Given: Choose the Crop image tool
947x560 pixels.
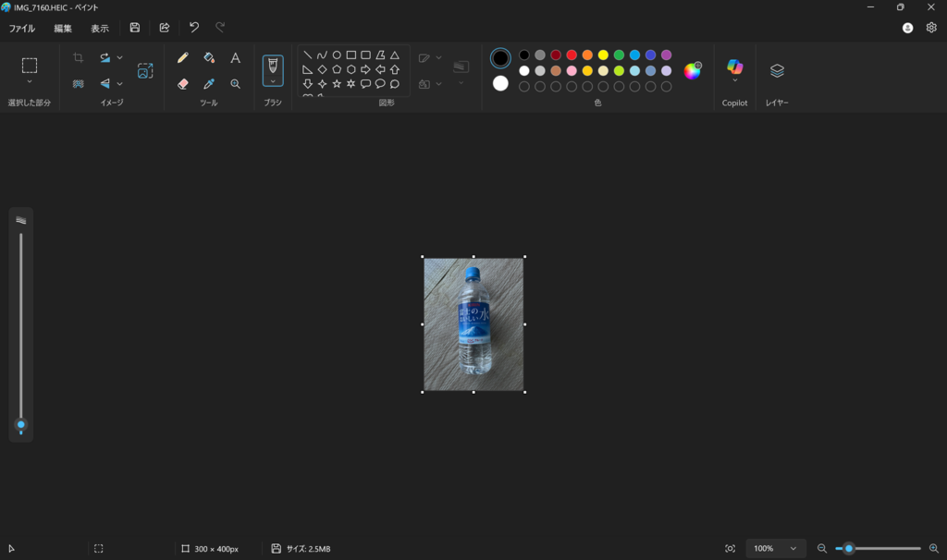Looking at the screenshot, I should coord(78,57).
